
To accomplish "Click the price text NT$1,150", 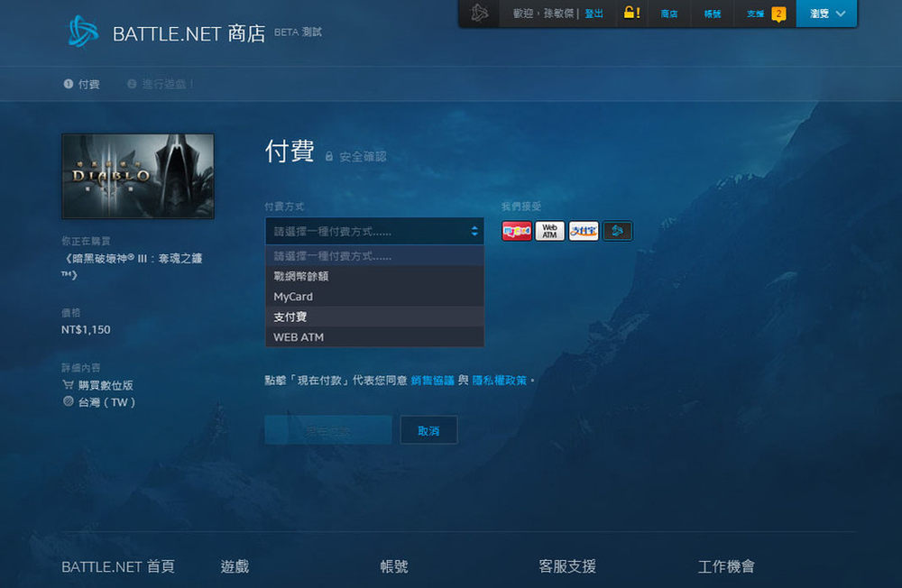I will (86, 330).
